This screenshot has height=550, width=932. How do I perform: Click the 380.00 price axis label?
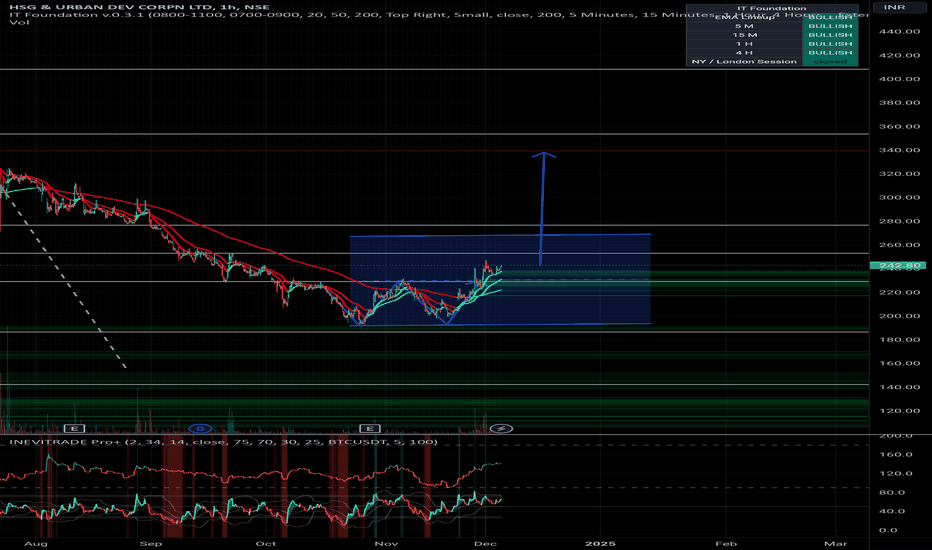pos(899,103)
